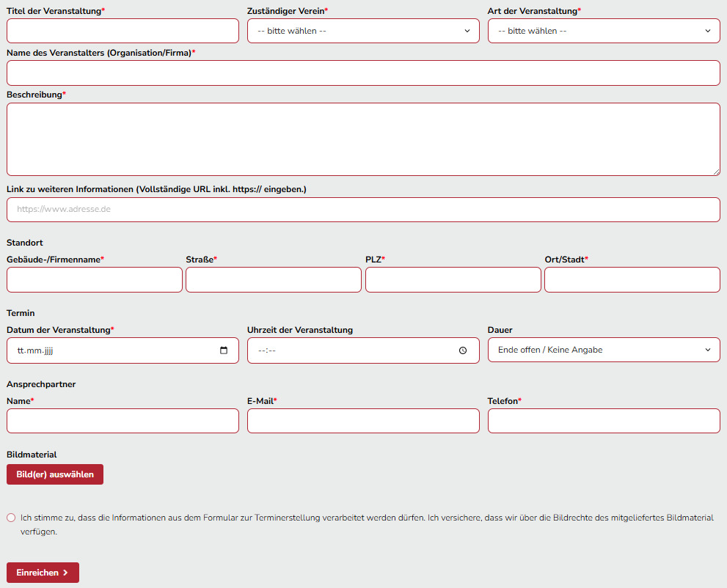Submit the form with Einreichen button
The image size is (727, 588).
[43, 573]
